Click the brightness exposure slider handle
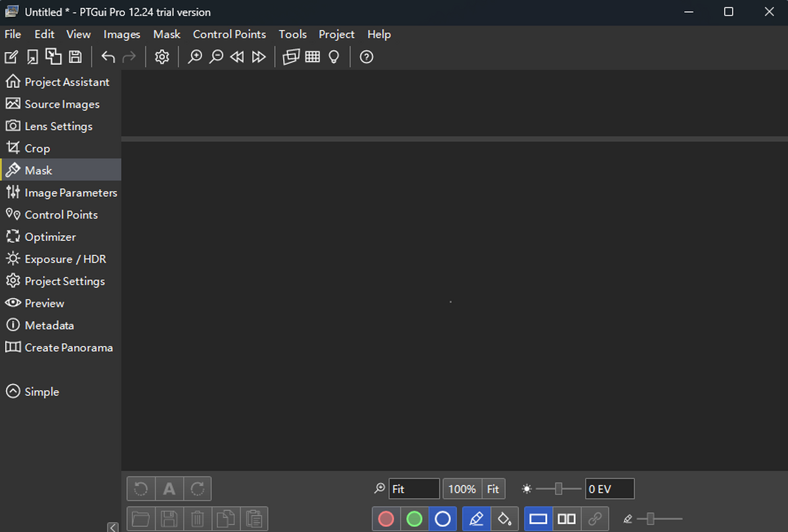The width and height of the screenshot is (788, 532). tap(559, 489)
